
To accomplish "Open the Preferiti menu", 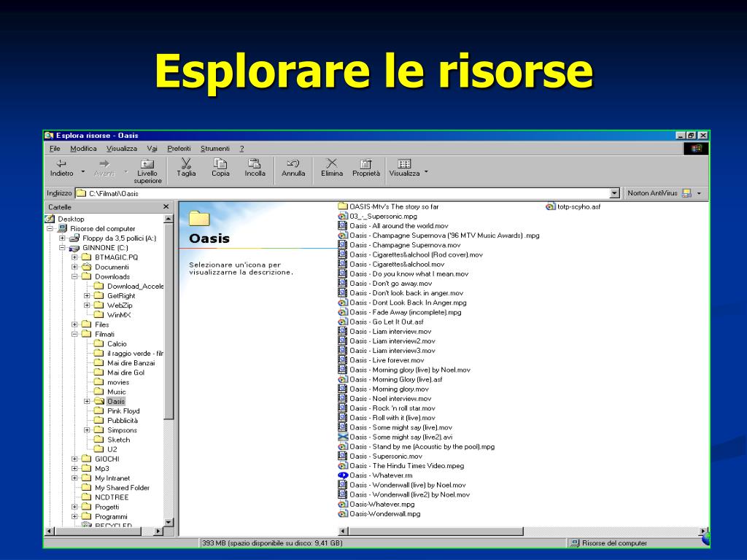I will point(179,149).
